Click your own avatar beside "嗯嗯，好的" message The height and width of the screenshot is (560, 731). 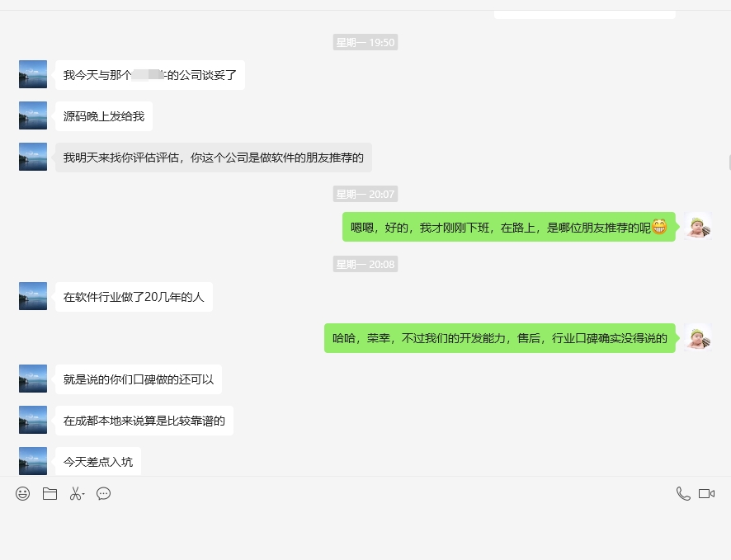pos(697,227)
